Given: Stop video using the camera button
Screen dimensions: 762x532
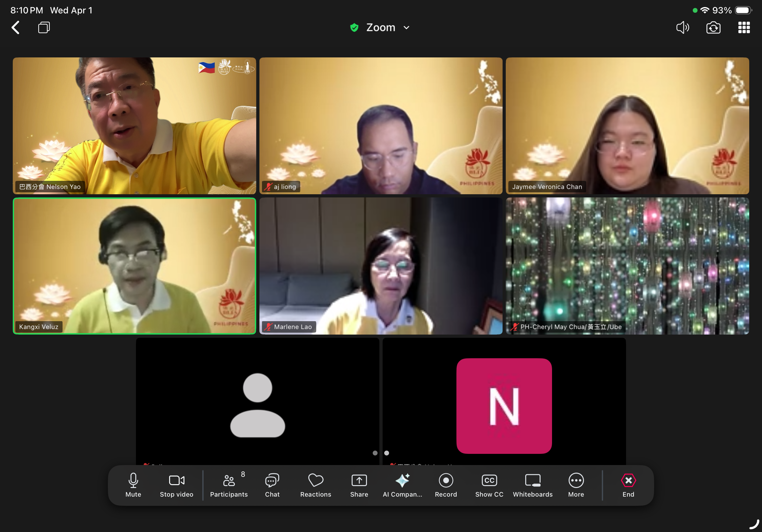Looking at the screenshot, I should pos(176,484).
